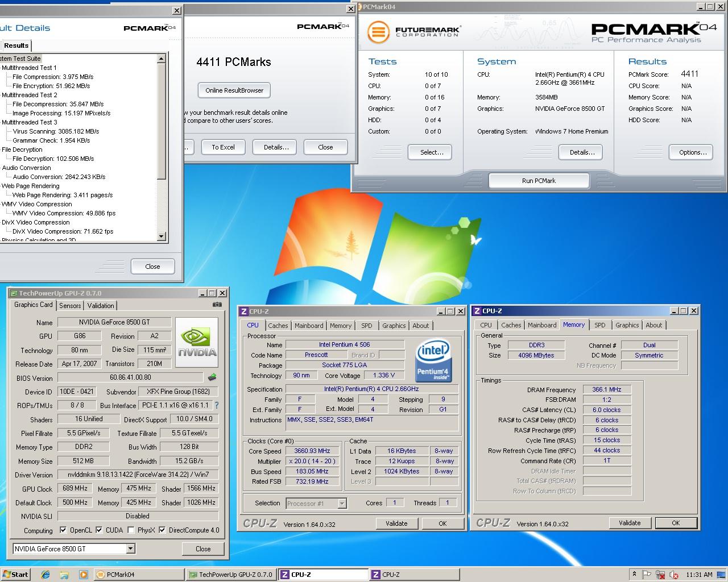Click the To Excel button
The width and height of the screenshot is (728, 582).
click(223, 147)
